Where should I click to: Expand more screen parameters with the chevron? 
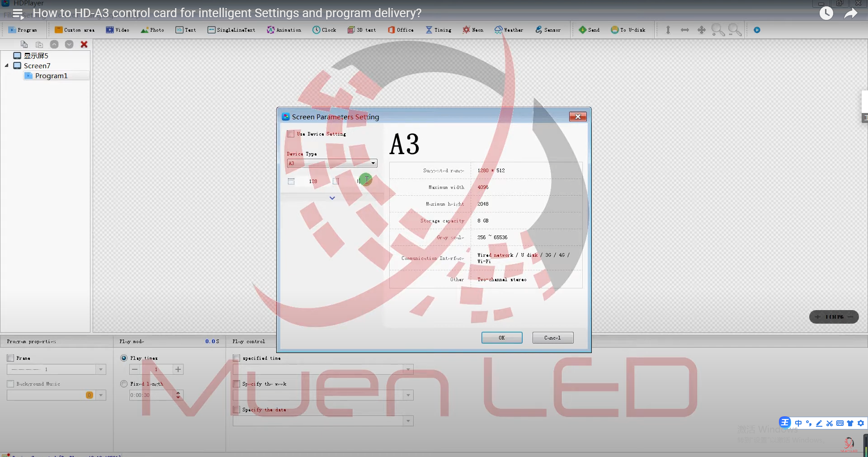pyautogui.click(x=332, y=198)
